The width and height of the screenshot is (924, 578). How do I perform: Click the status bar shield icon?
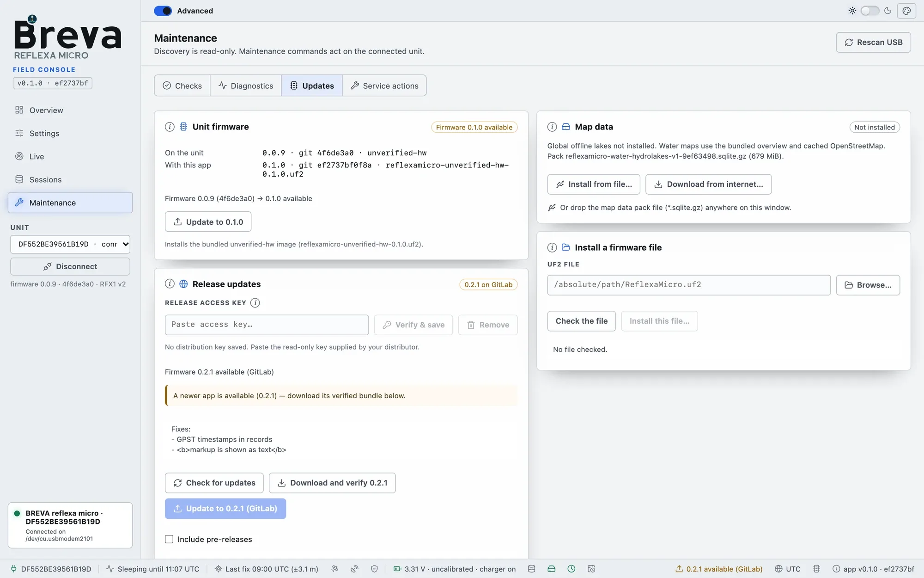374,569
